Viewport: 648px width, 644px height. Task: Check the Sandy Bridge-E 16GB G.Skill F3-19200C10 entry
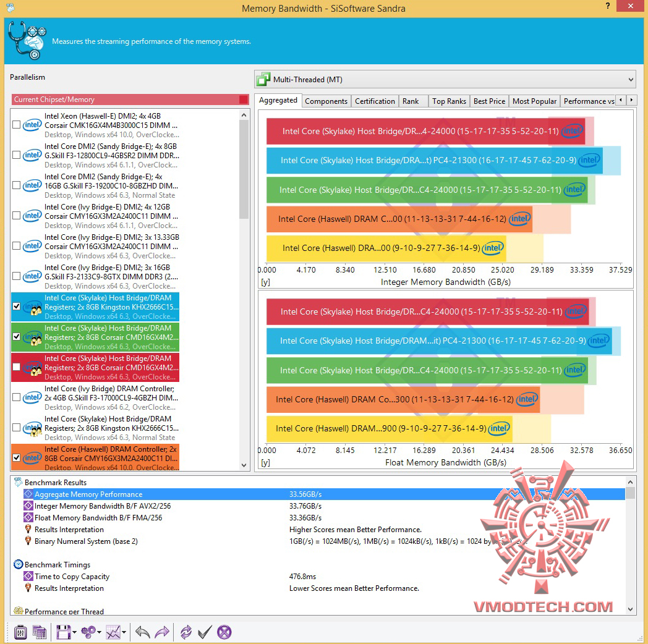point(17,185)
